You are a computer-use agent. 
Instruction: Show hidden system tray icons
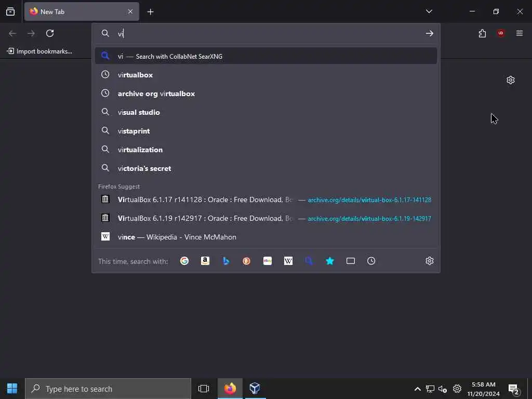418,389
